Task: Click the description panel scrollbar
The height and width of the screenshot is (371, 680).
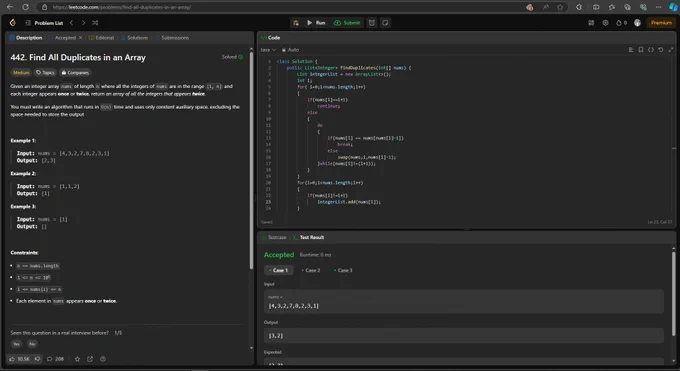Action: click(x=251, y=161)
